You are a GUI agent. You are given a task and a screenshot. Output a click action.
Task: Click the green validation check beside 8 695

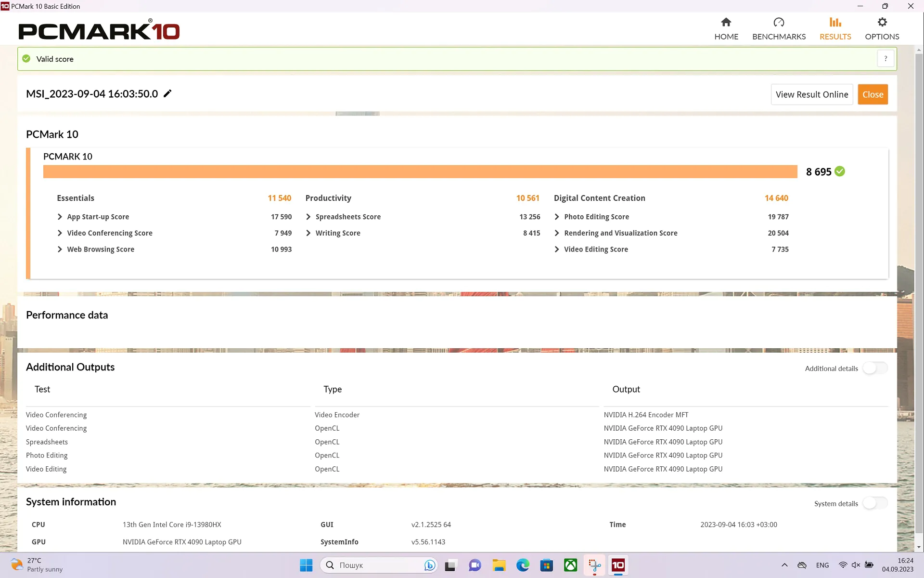tap(840, 171)
